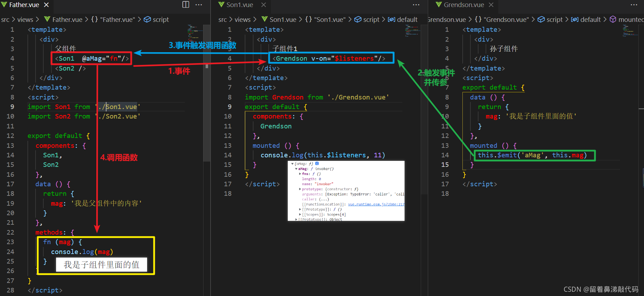Click '孙子组件' text in Grendson.vue
The height and width of the screenshot is (296, 644).
pyautogui.click(x=504, y=49)
